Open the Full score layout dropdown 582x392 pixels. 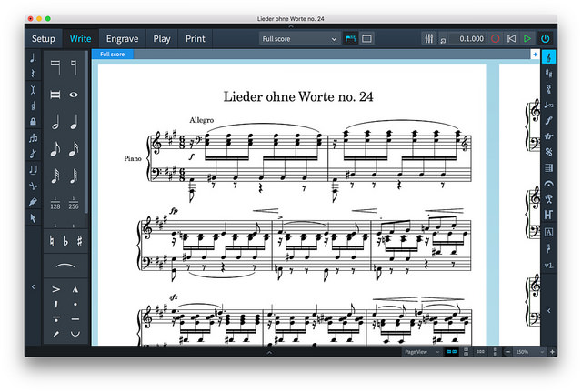(299, 38)
